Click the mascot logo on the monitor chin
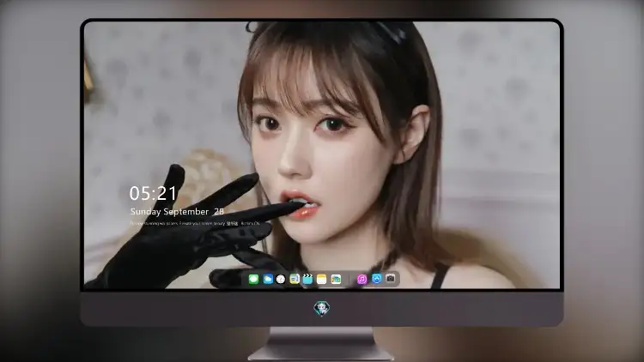 coord(322,308)
